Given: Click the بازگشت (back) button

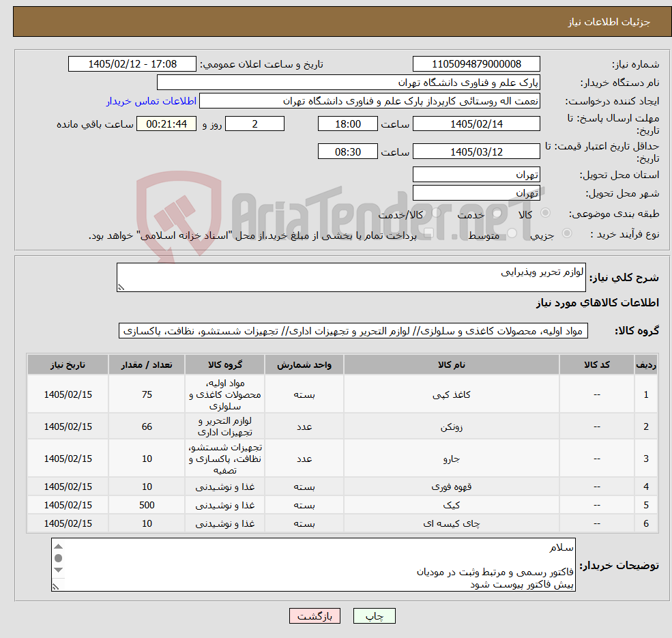Looking at the screenshot, I should [x=315, y=616].
